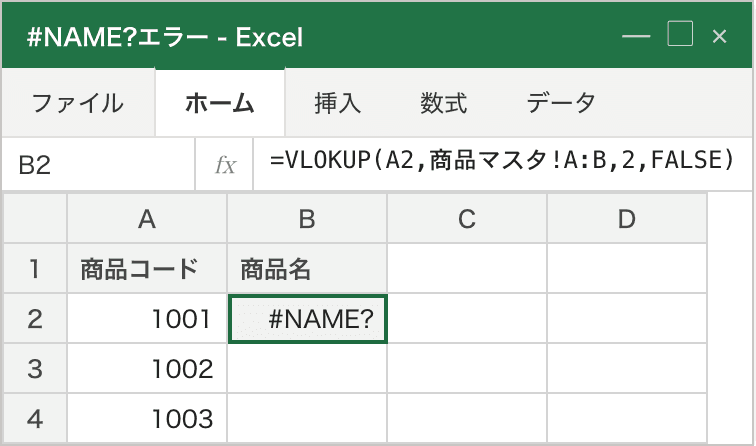The image size is (756, 446).
Task: Click cell with value 1003
Action: point(147,418)
